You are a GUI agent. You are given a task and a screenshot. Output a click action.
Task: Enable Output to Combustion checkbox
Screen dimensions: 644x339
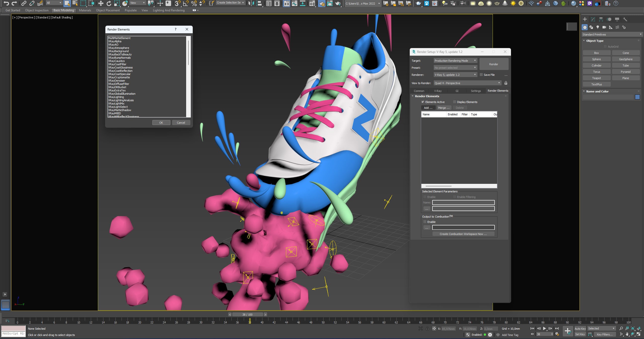coord(425,222)
